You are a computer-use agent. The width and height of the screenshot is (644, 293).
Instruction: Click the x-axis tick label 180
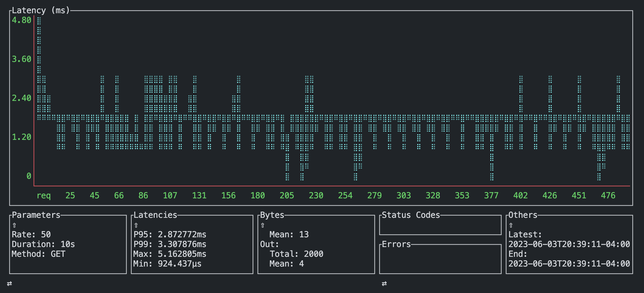[258, 196]
